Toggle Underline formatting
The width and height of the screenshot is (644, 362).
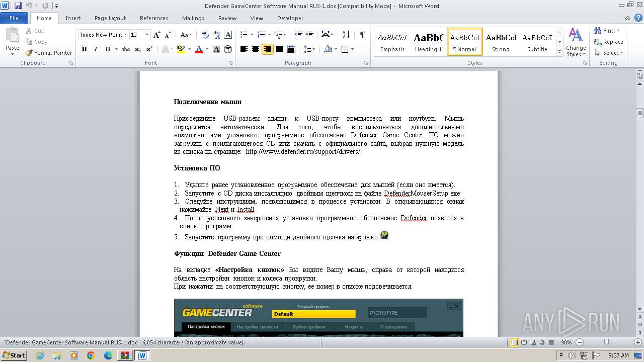click(108, 49)
